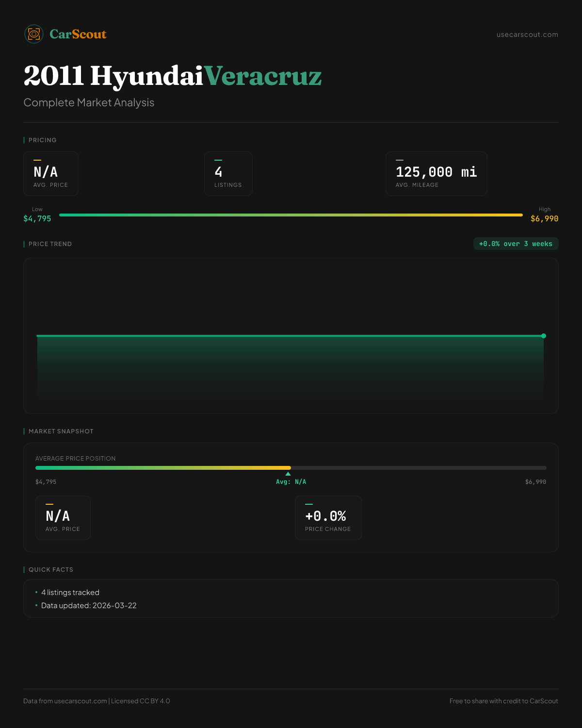Click the high price $6,990 label
This screenshot has height=728, width=582.
point(544,219)
